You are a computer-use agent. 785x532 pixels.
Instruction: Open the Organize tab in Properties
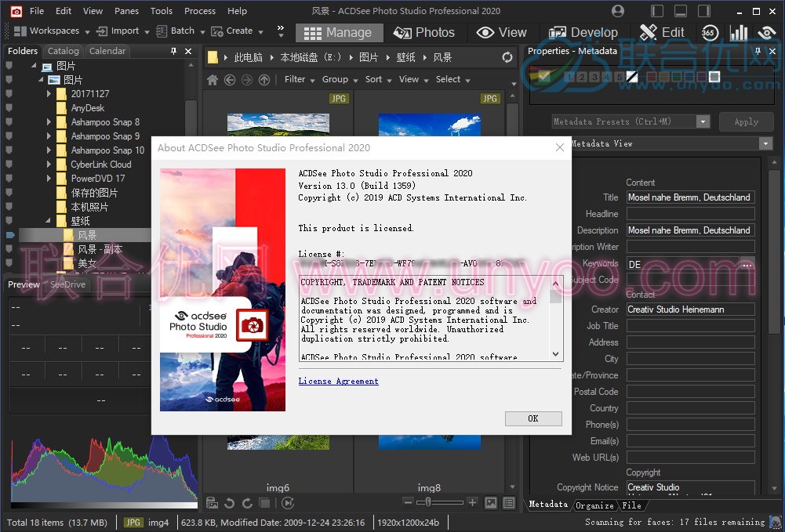[x=594, y=505]
